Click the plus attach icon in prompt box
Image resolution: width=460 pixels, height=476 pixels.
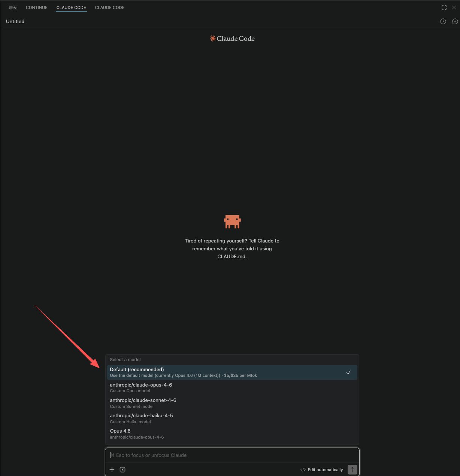pos(112,470)
